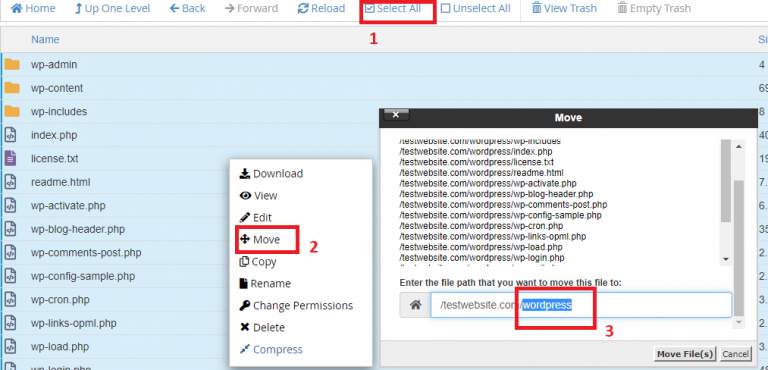This screenshot has width=768, height=370.
Task: Click the wp-comments-post.php file icon
Action: tap(10, 252)
